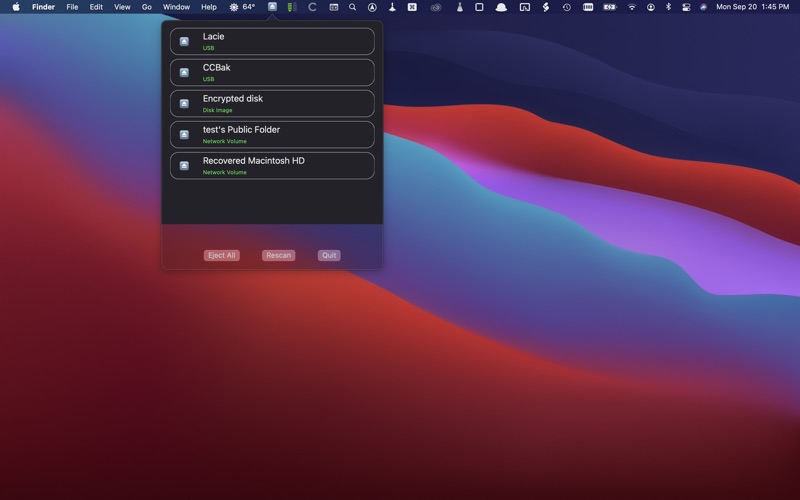Click the lamp-shaped menu bar icon
This screenshot has width=800, height=500.
[392, 7]
